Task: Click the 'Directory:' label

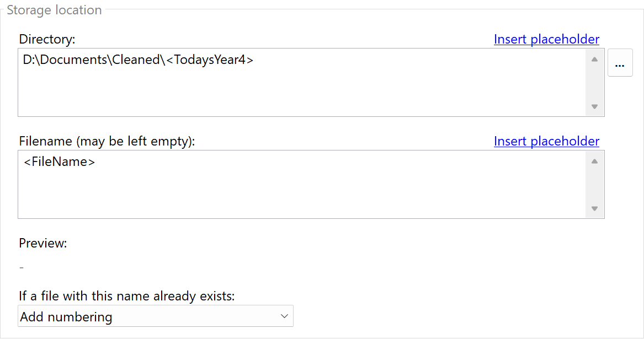Action: (x=47, y=39)
